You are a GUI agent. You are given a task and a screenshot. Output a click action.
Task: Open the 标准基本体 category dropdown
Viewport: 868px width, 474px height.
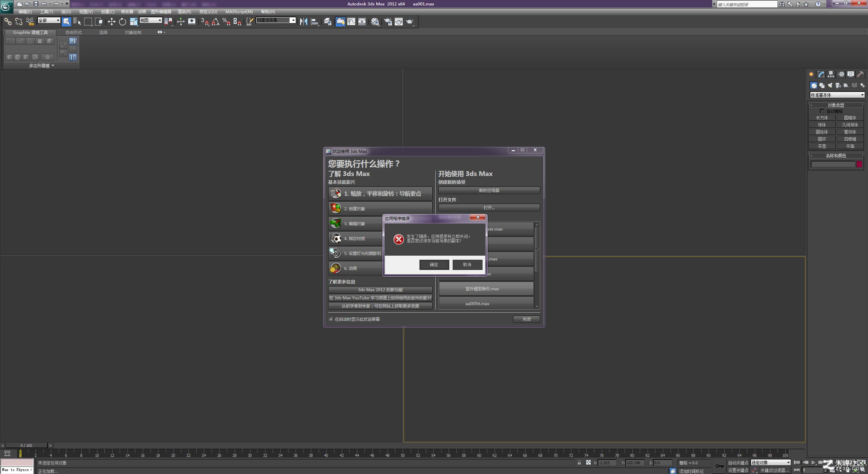click(x=837, y=95)
